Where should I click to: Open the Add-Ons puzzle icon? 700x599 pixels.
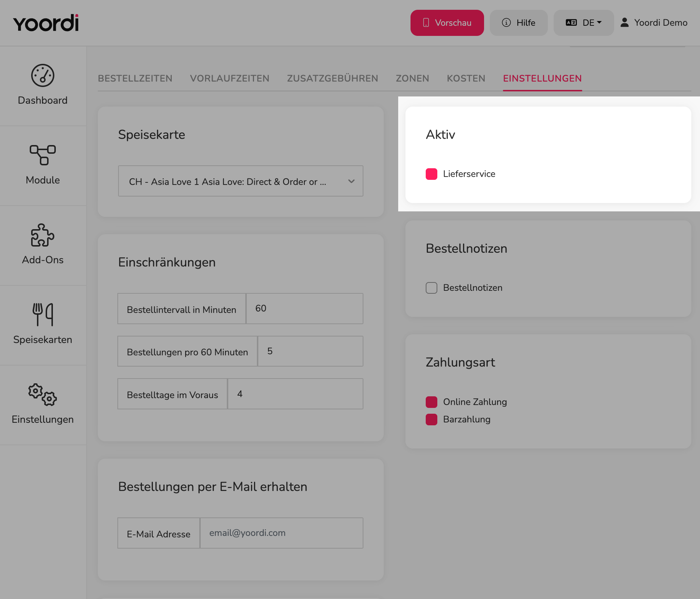(43, 235)
